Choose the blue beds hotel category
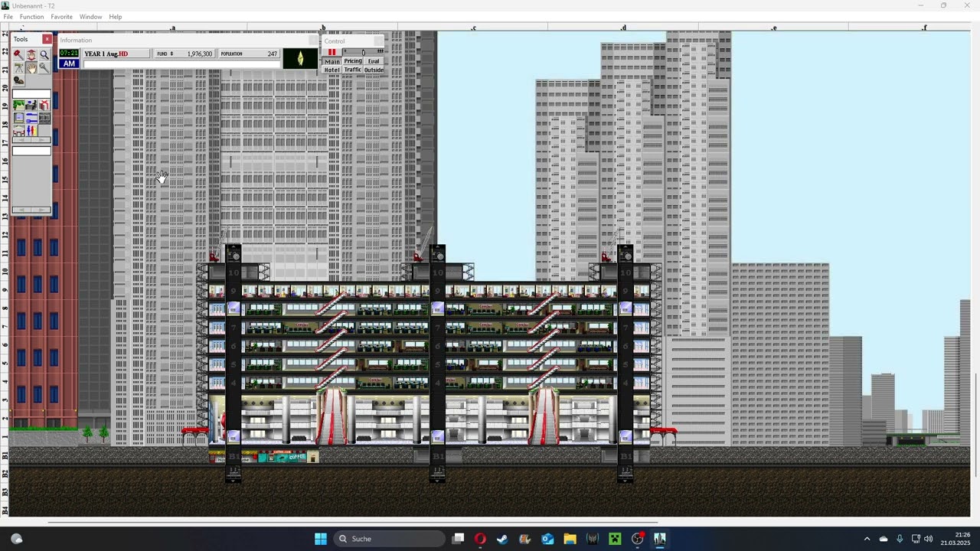Viewport: 980px width, 551px height. coord(31,118)
